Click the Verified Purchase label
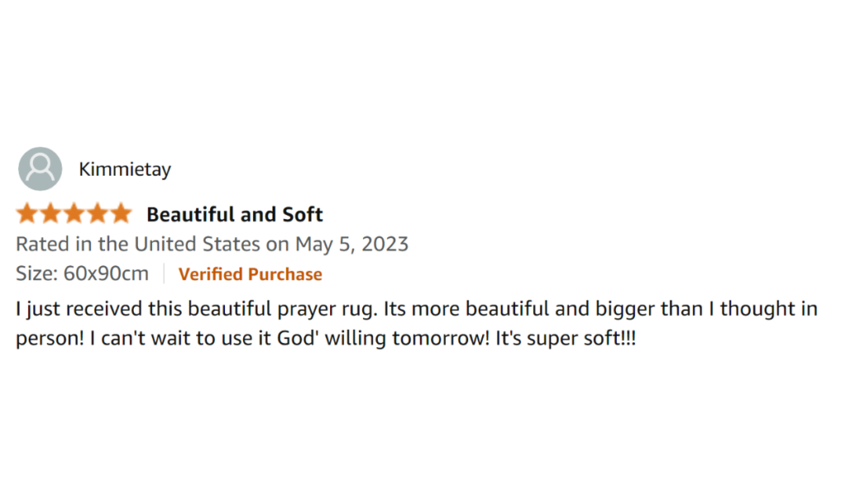Screen dimensions: 841x504 250,274
